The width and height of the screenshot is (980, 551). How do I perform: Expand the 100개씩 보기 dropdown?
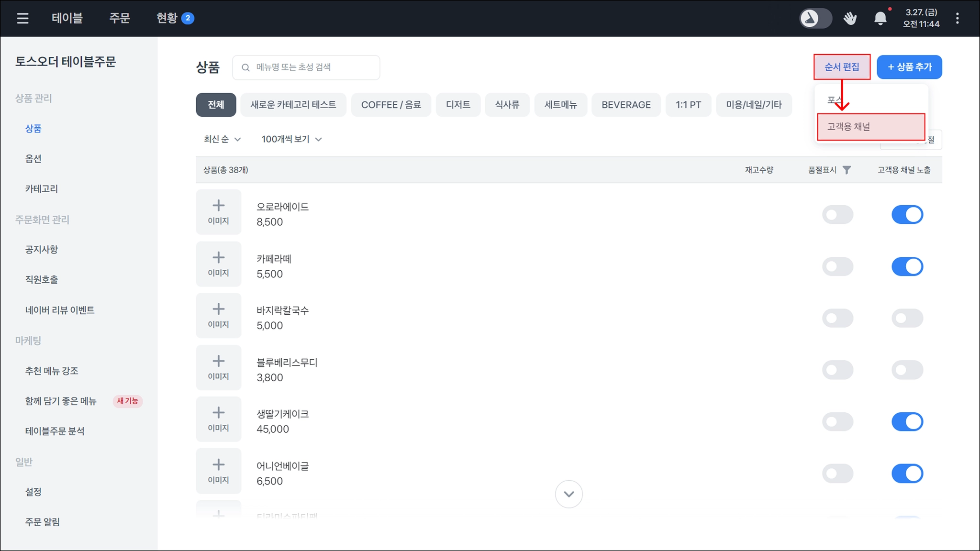(x=291, y=139)
